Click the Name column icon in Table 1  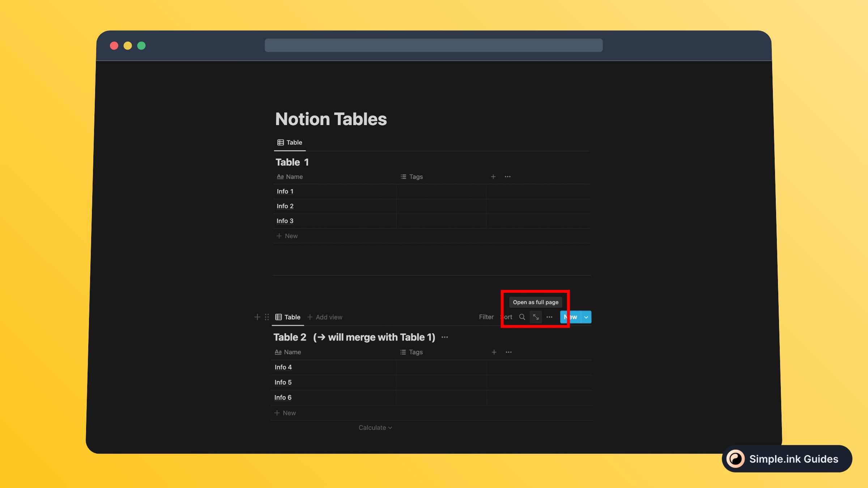pos(279,176)
